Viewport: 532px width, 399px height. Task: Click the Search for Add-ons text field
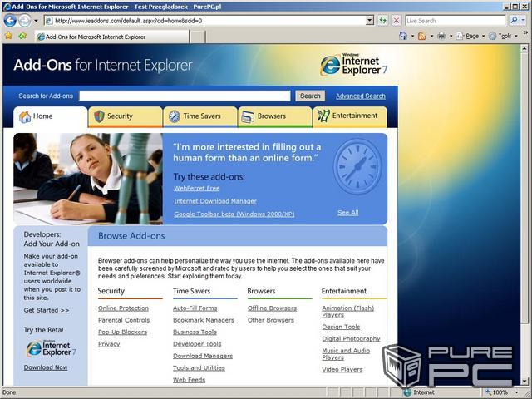(185, 96)
